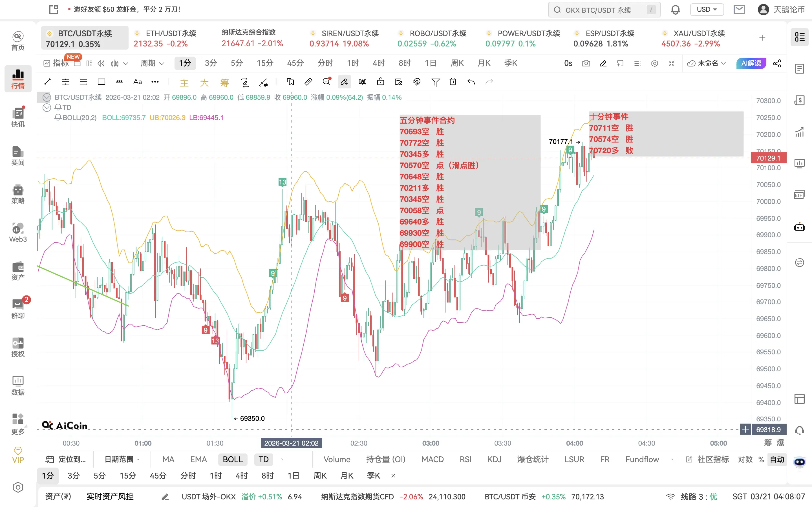Image resolution: width=812 pixels, height=507 pixels.
Task: Select the 15分 timeframe tab
Action: point(265,63)
